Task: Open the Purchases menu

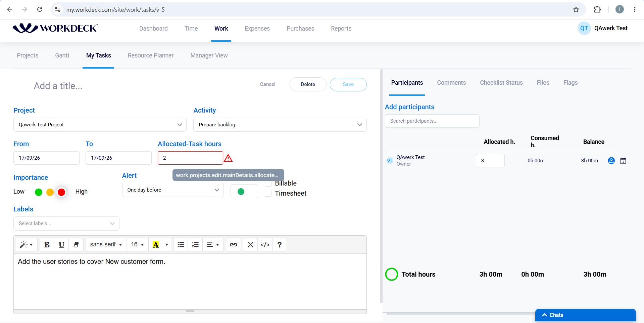Action: click(300, 29)
